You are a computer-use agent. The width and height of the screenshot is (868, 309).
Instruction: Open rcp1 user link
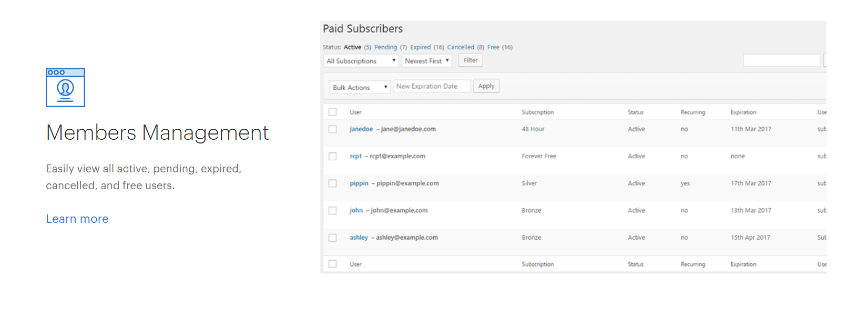click(356, 157)
